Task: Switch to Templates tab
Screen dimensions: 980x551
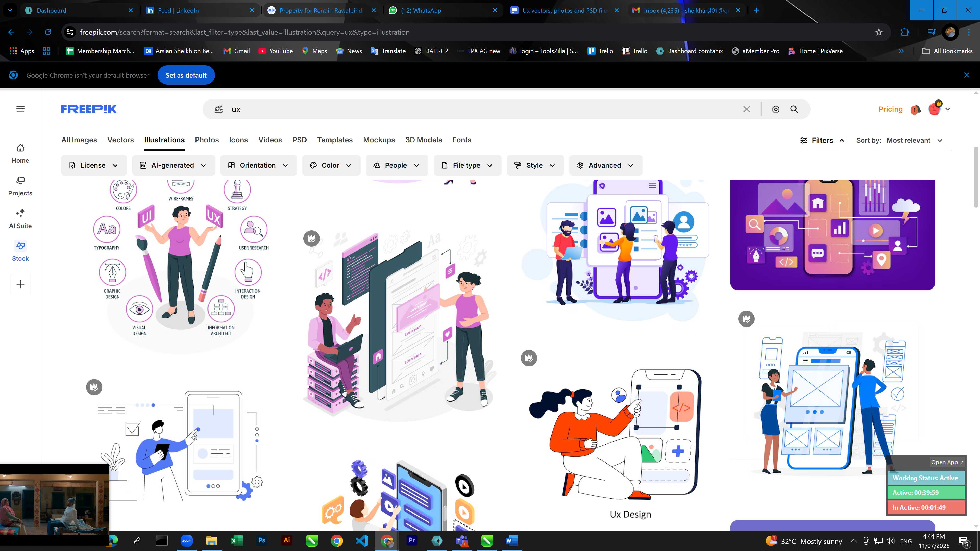Action: point(335,140)
